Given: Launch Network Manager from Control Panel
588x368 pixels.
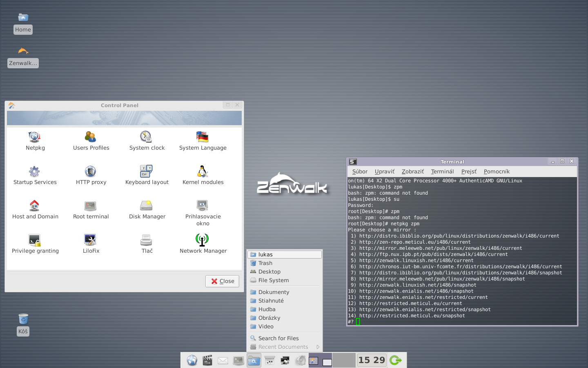Looking at the screenshot, I should [203, 240].
